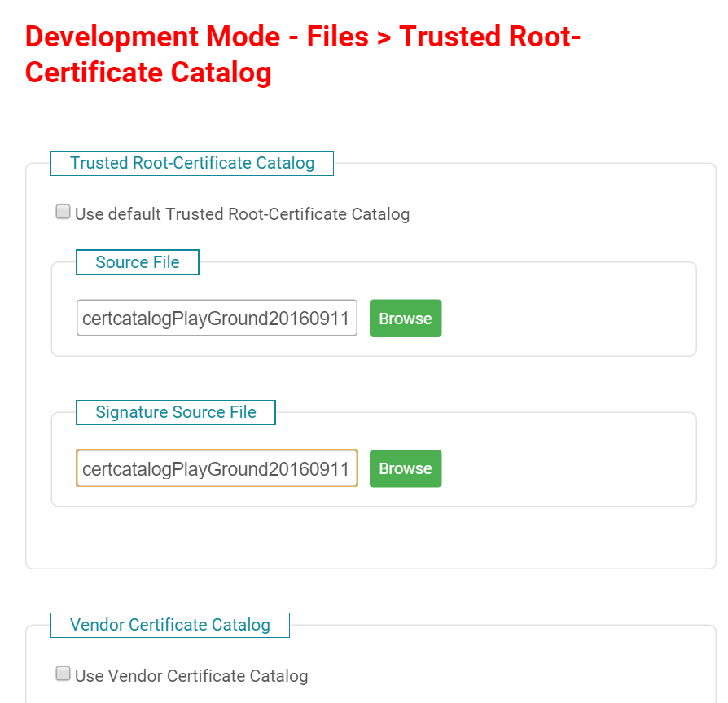
Task: Focus the Signature Source File path input
Action: point(217,468)
